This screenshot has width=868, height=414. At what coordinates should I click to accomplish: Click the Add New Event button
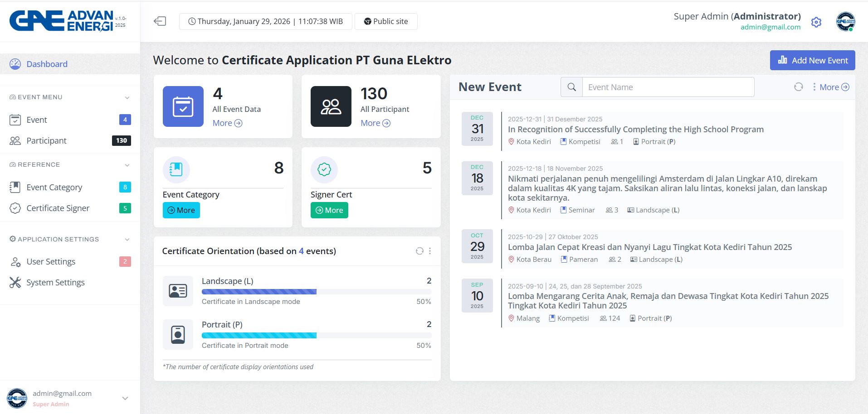click(812, 60)
